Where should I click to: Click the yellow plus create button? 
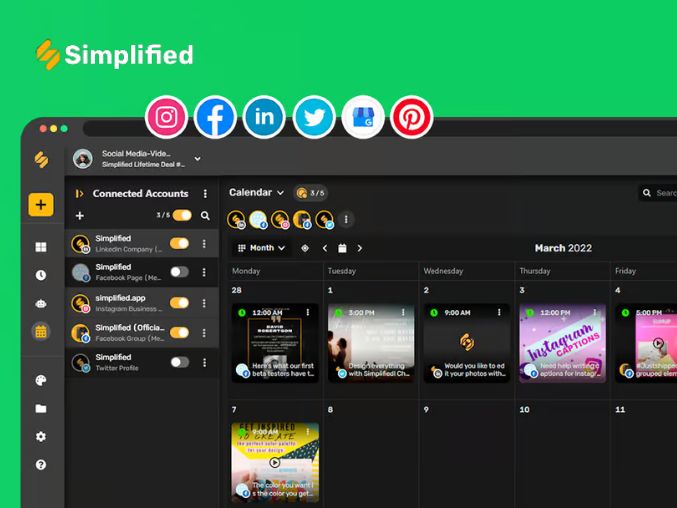pyautogui.click(x=41, y=205)
